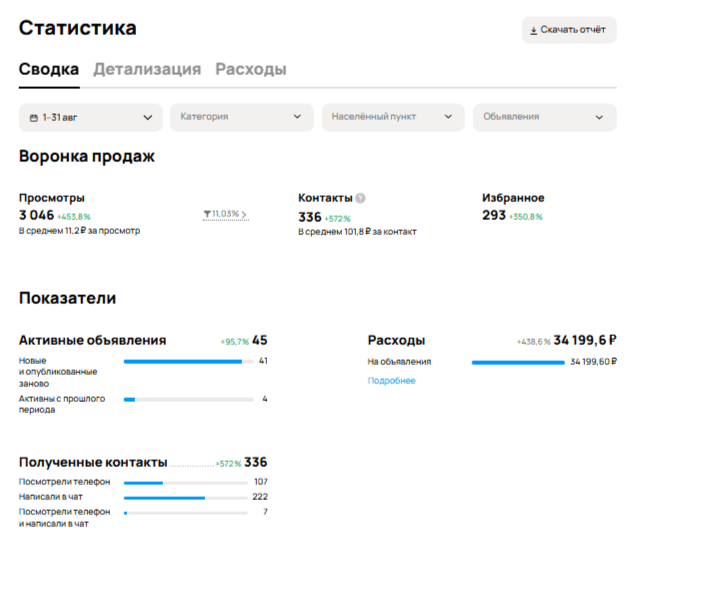This screenshot has height=592, width=705.
Task: Click the Новые и опубликованные заново bar
Action: [188, 361]
